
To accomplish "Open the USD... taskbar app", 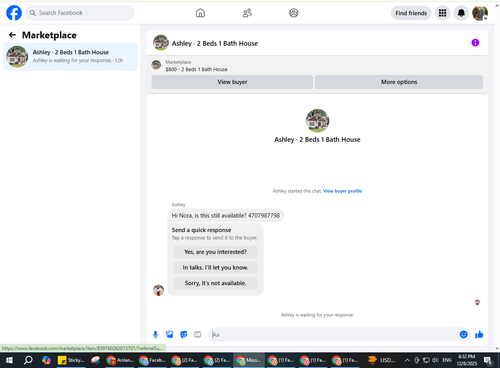I will [382, 360].
